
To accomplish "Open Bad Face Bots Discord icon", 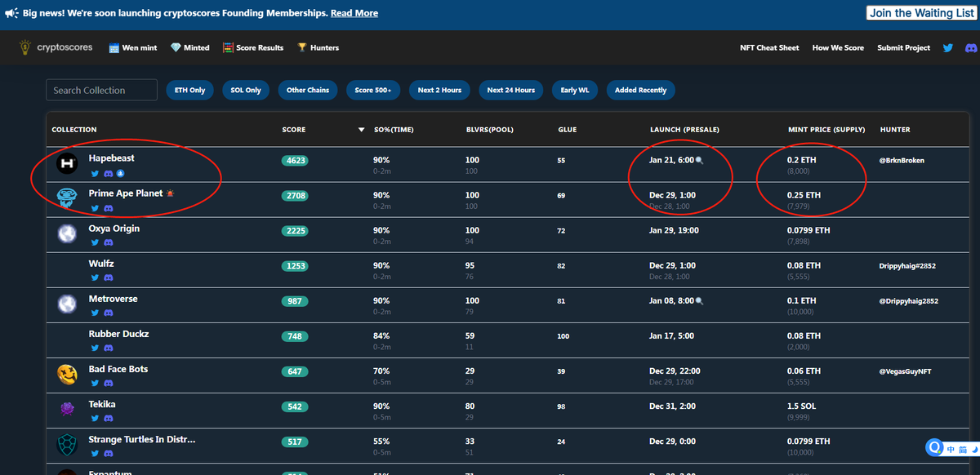I will tap(109, 384).
